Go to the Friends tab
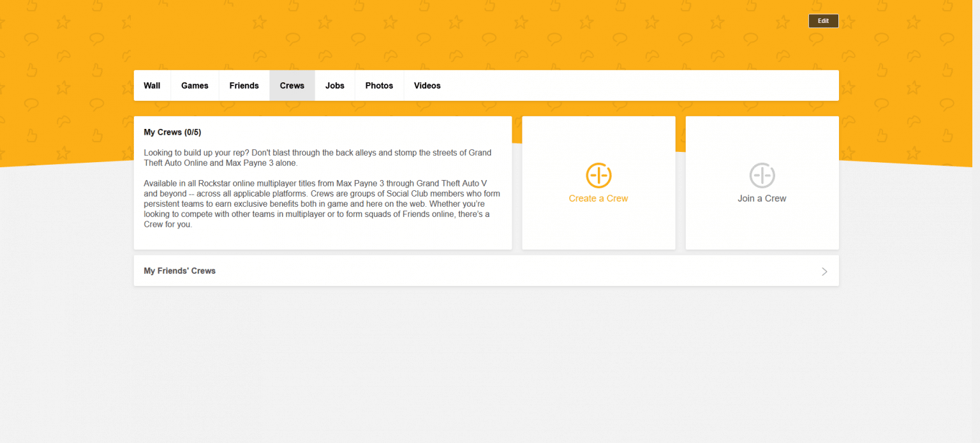Image resolution: width=980 pixels, height=443 pixels. click(x=244, y=86)
